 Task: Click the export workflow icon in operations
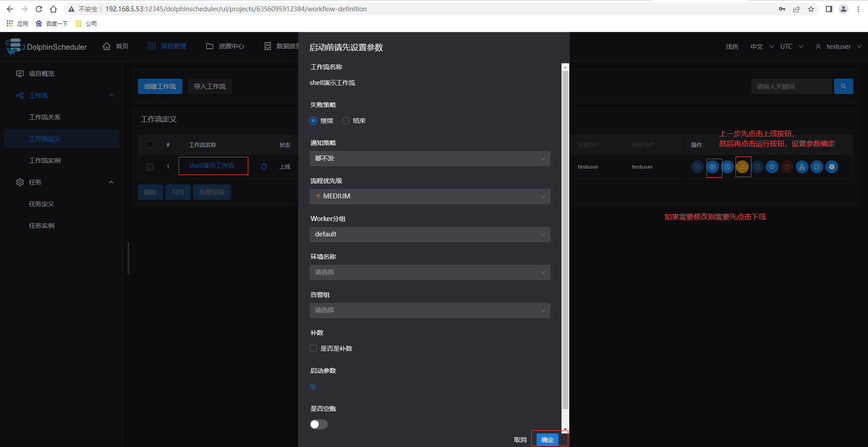click(817, 167)
